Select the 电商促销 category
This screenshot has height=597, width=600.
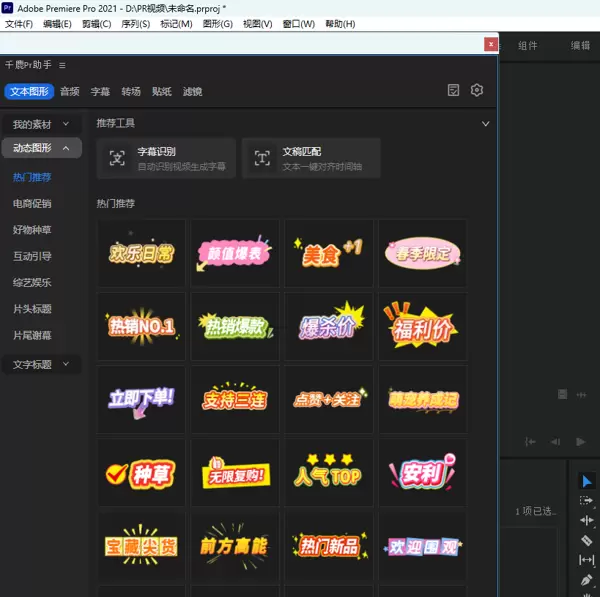pyautogui.click(x=32, y=203)
